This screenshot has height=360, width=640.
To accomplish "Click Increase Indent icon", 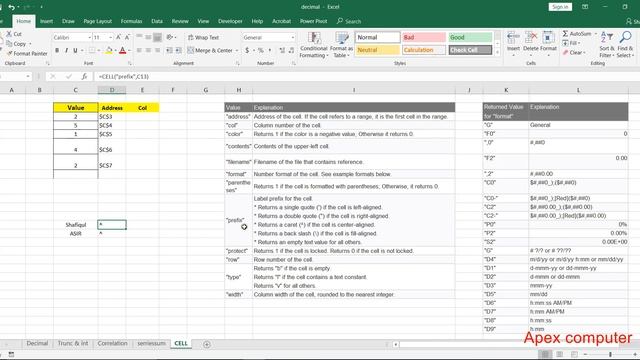I will click(178, 50).
